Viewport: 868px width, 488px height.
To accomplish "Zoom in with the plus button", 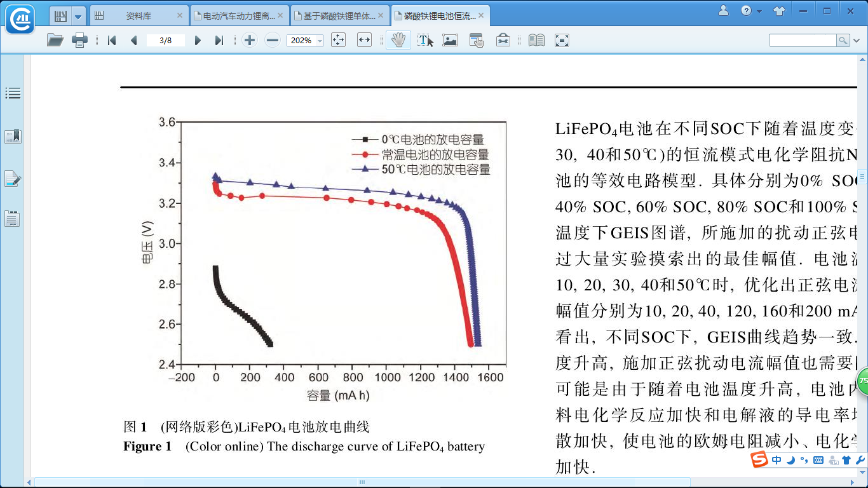I will (x=250, y=41).
